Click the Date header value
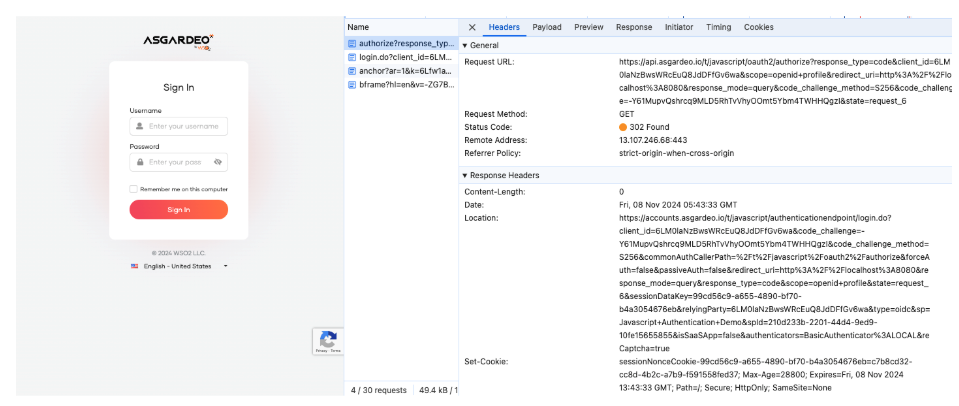The height and width of the screenshot is (406, 959). pos(678,205)
